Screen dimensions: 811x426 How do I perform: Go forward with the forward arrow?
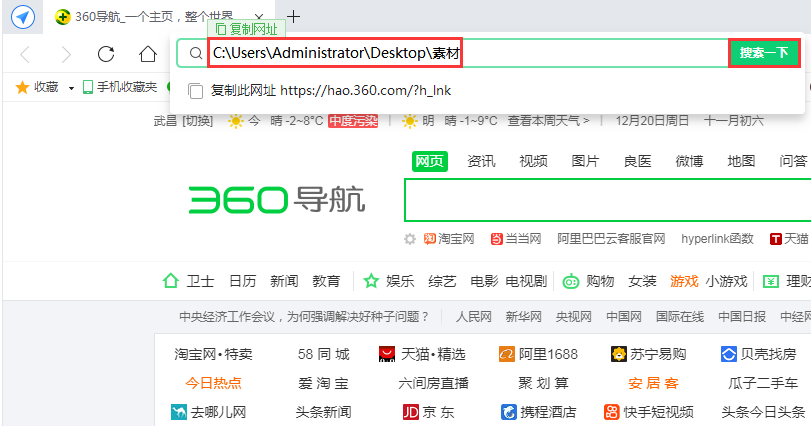coord(66,54)
